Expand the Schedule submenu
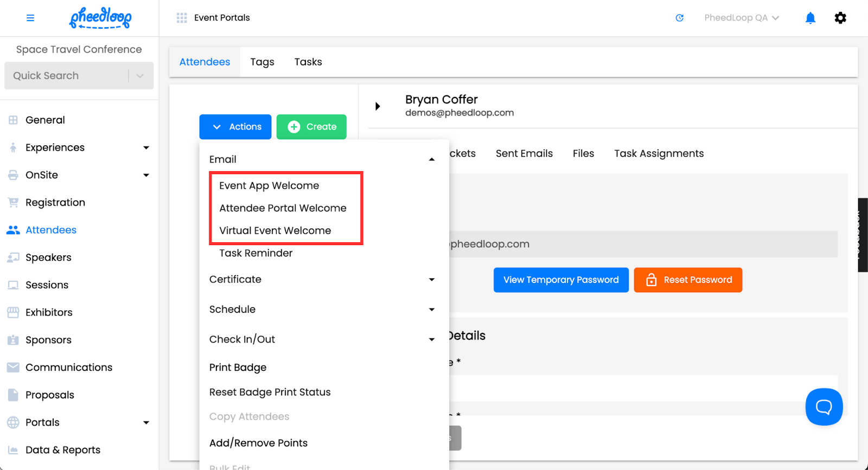This screenshot has width=868, height=470. 431,310
